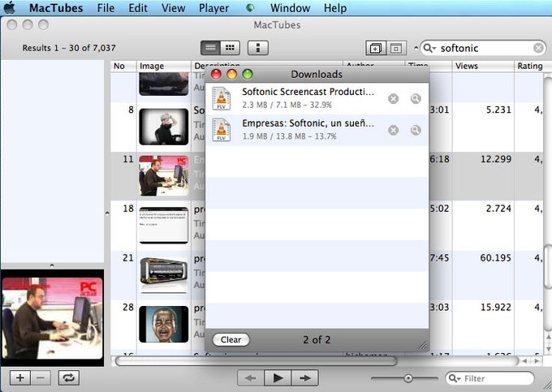Click the Clear button in Downloads

pyautogui.click(x=231, y=339)
